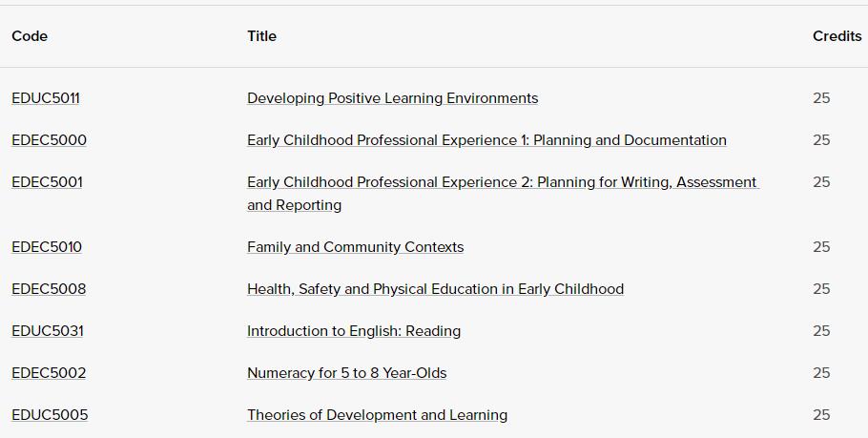Open the EDUC5011 course code link
This screenshot has width=868, height=438.
tap(46, 98)
